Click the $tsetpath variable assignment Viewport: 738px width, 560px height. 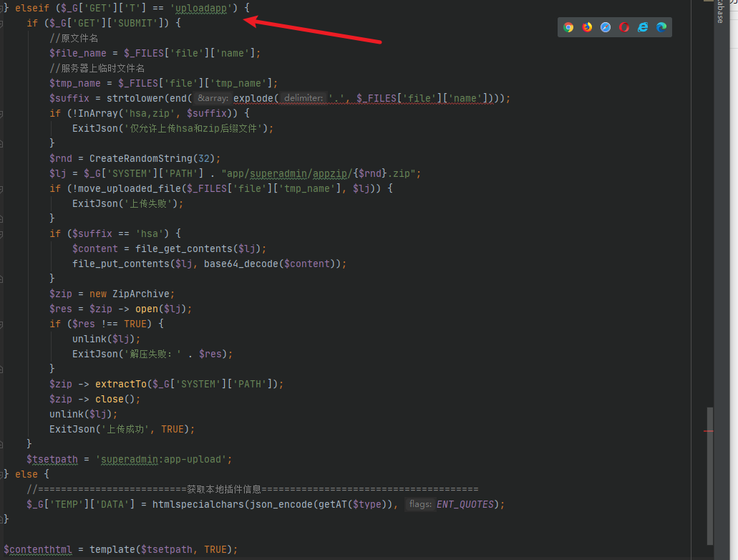[52, 460]
